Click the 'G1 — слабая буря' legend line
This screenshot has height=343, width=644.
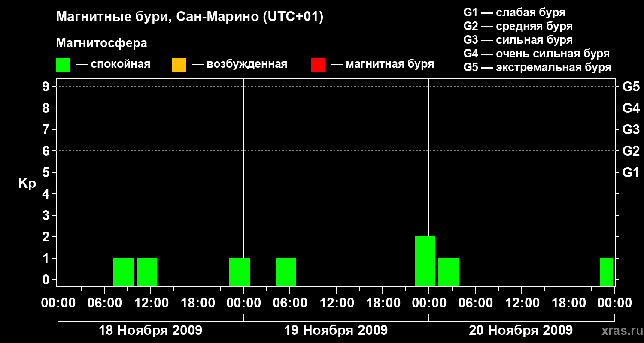point(514,12)
